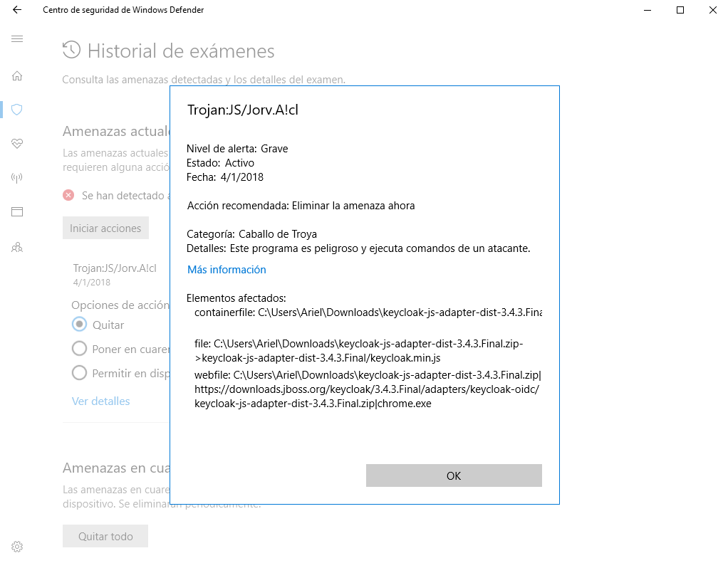Open the Home section in sidebar
Viewport: 728px width, 568px height.
coord(17,75)
